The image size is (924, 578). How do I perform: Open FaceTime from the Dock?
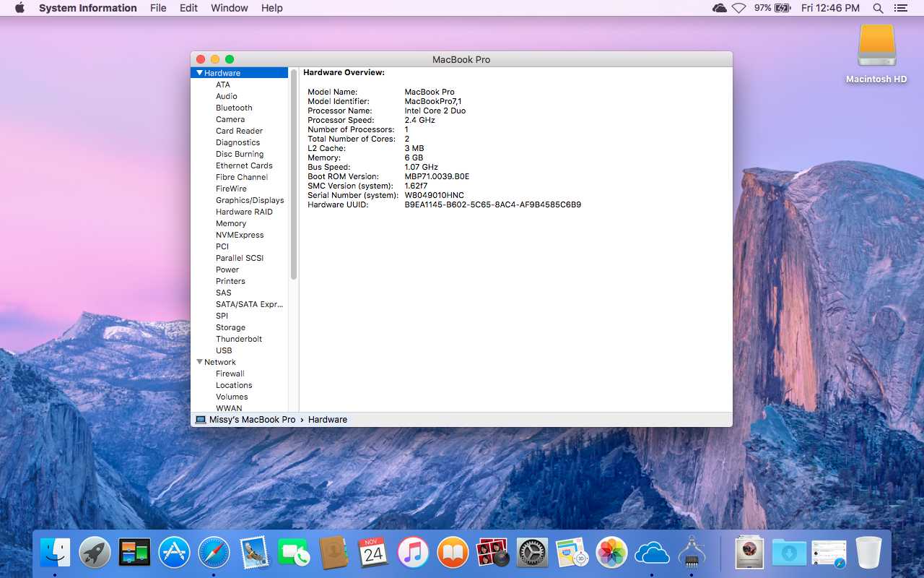[x=293, y=553]
